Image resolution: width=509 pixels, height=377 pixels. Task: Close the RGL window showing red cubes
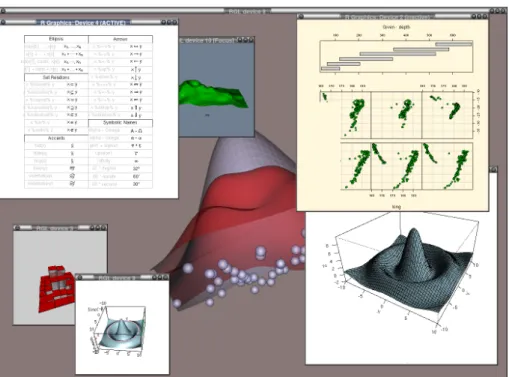pyautogui.click(x=104, y=228)
